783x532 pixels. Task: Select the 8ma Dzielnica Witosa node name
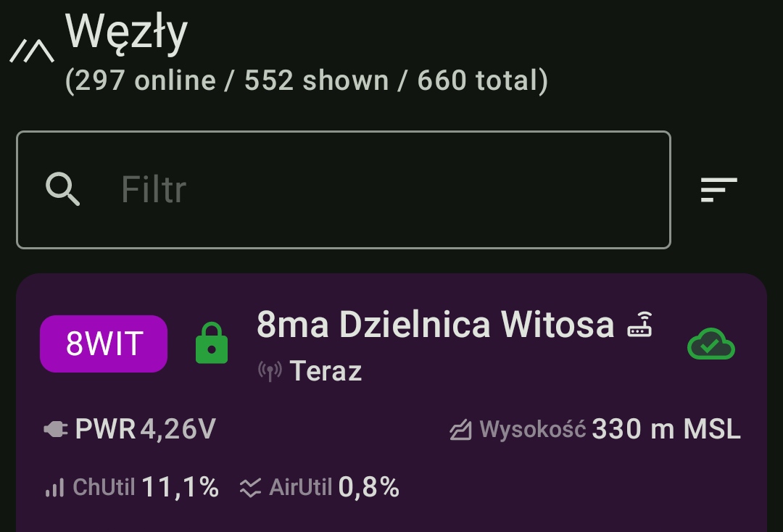(x=435, y=325)
